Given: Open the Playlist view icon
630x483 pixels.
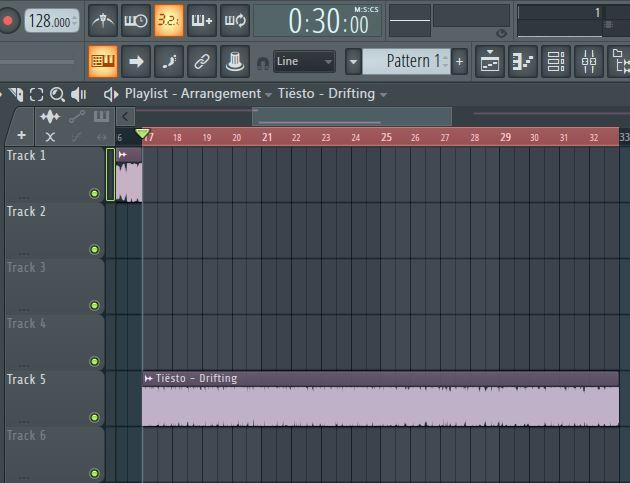Looking at the screenshot, I should (x=490, y=61).
